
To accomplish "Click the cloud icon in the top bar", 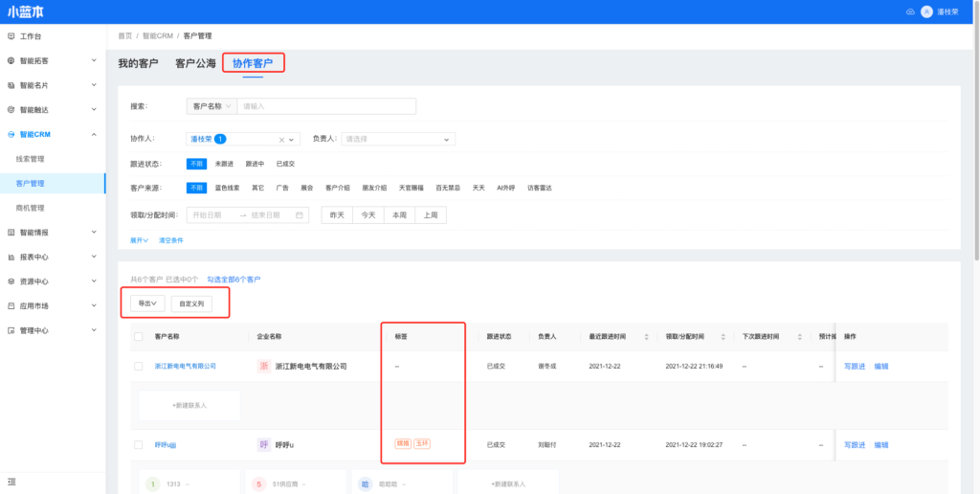I will point(910,11).
